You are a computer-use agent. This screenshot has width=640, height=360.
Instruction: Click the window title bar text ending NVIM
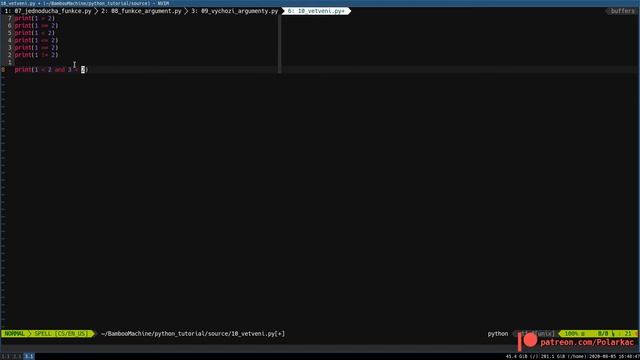tap(84, 3)
